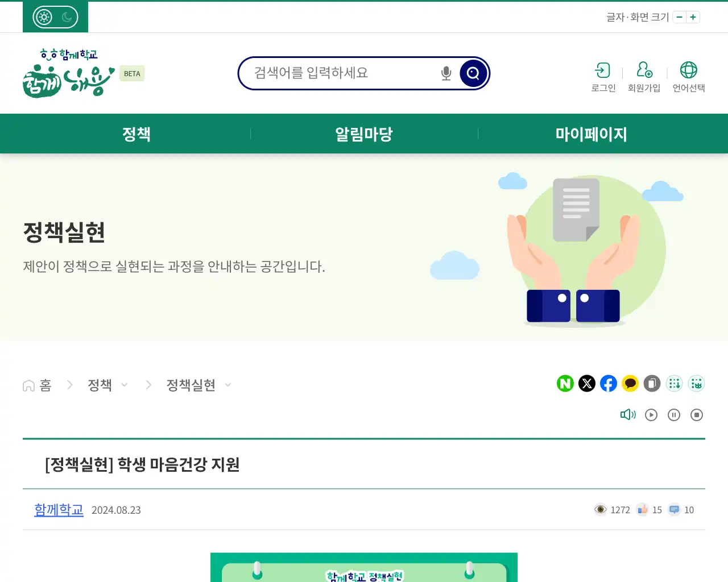Share the article on Facebook

(608, 384)
